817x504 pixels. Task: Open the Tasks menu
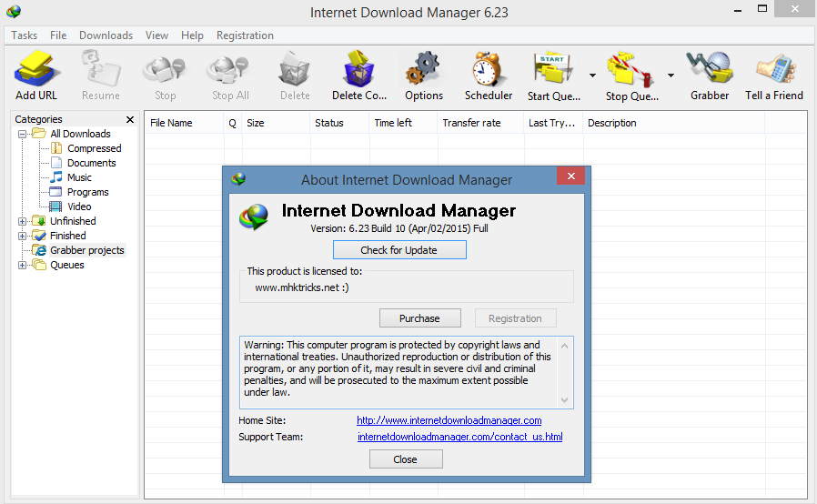(x=24, y=35)
